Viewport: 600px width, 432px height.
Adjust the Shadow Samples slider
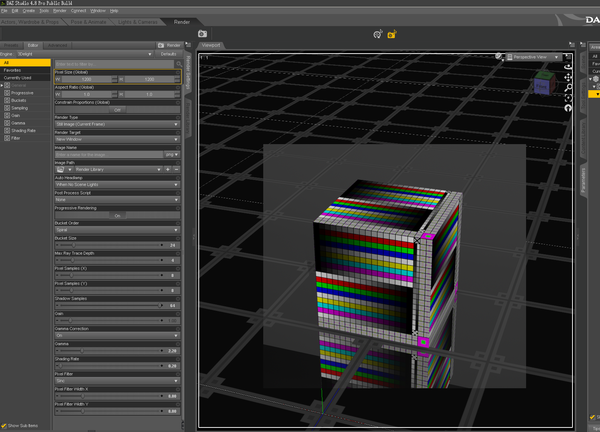[x=111, y=305]
